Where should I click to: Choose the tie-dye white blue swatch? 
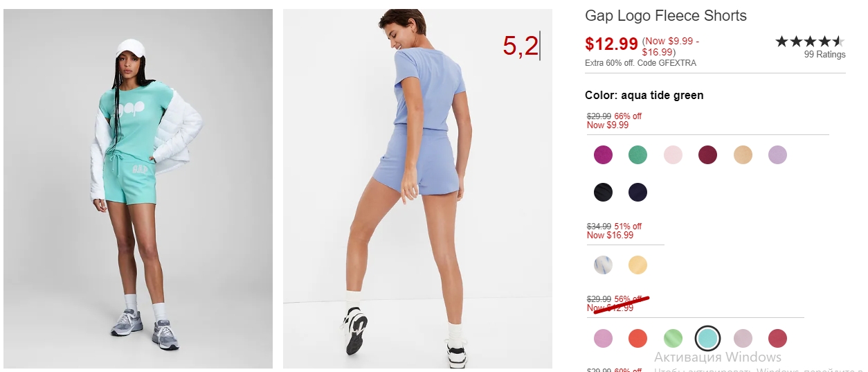pyautogui.click(x=603, y=265)
